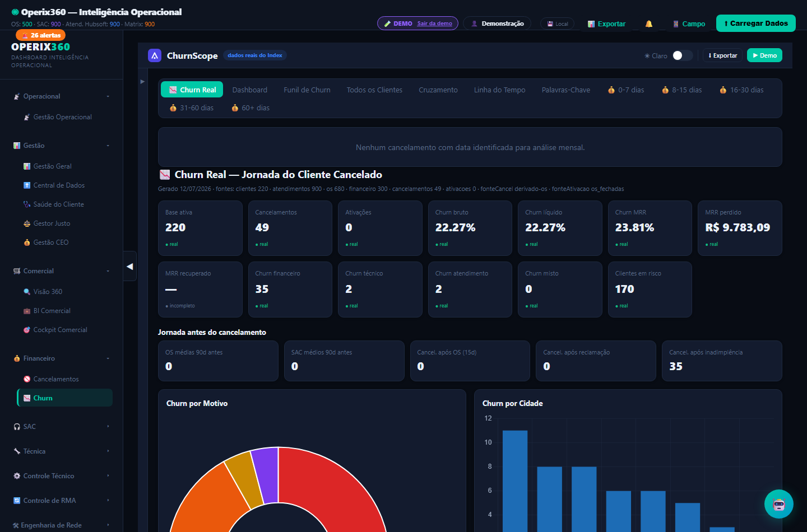Click the Saúde do Cliente icon
The height and width of the screenshot is (532, 807).
point(27,204)
